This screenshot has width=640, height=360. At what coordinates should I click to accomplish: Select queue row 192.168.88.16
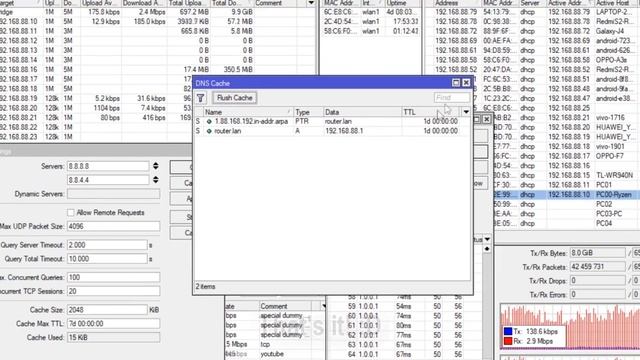tap(158, 69)
